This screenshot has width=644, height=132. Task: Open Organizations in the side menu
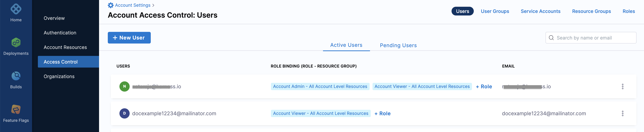click(x=59, y=76)
